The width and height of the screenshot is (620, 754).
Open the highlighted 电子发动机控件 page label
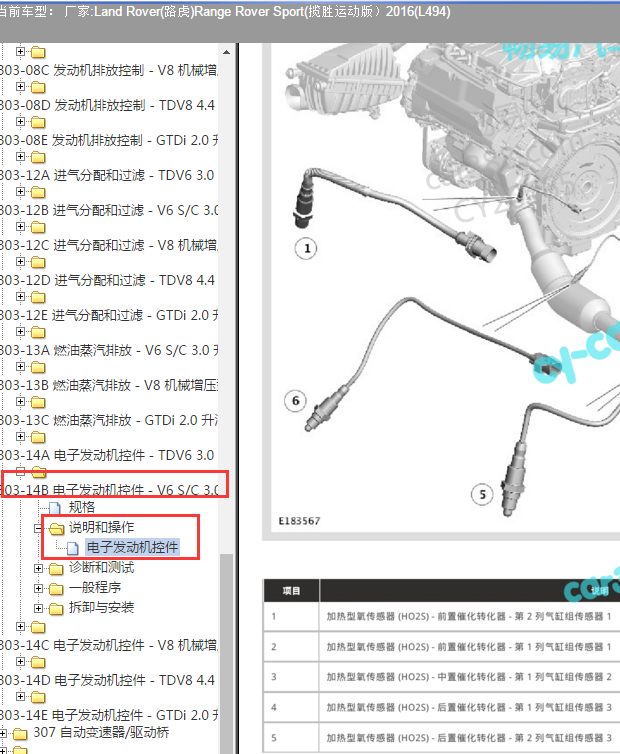pos(133,547)
